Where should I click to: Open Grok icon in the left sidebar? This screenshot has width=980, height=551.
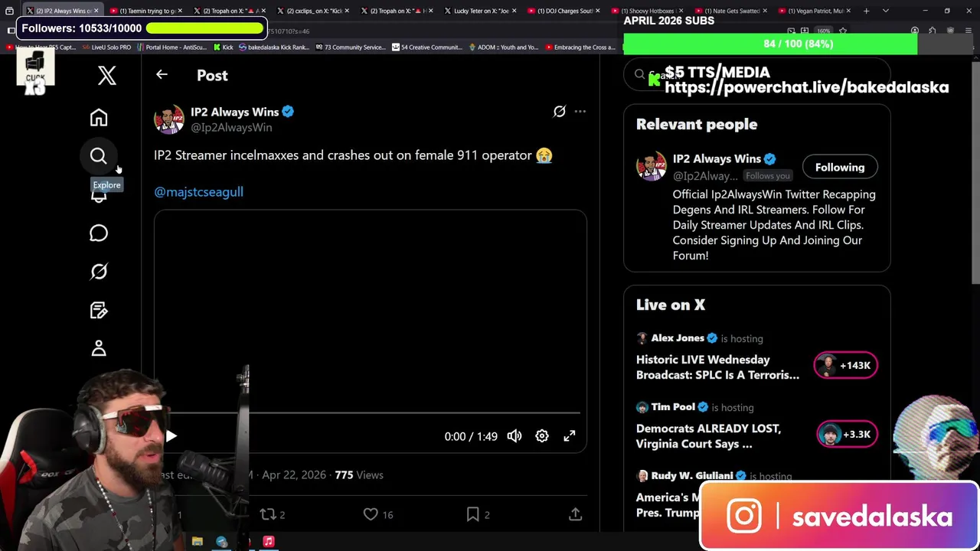pos(99,271)
